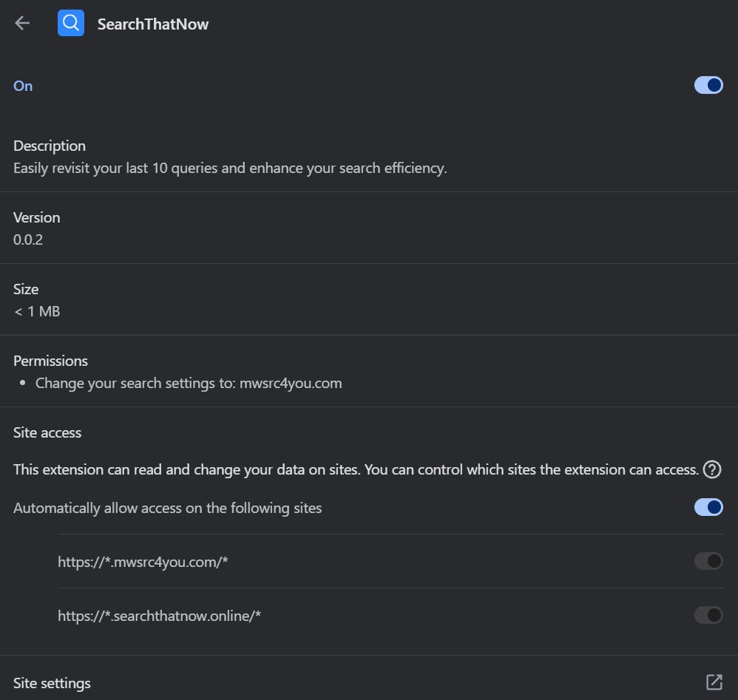Image resolution: width=738 pixels, height=700 pixels.
Task: Click the Permissions section heading
Action: coord(50,361)
